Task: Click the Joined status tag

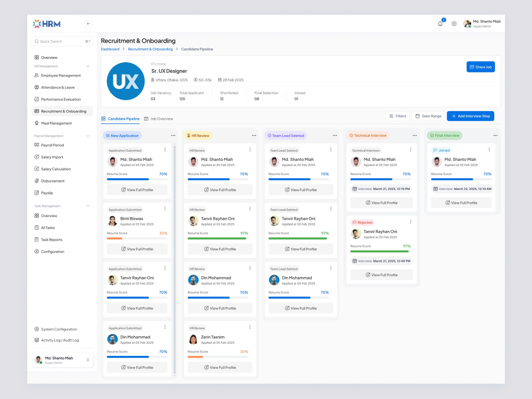Action: (442, 151)
